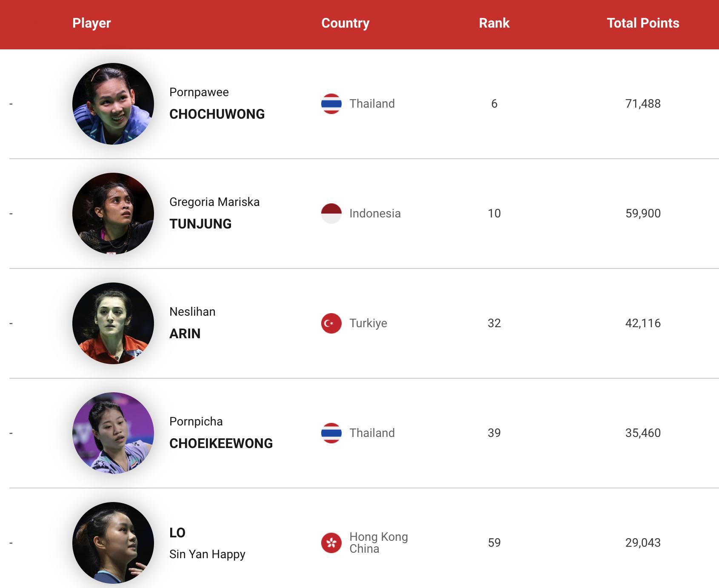This screenshot has height=588, width=719.
Task: Sort by the Total Points column header
Action: click(x=642, y=23)
